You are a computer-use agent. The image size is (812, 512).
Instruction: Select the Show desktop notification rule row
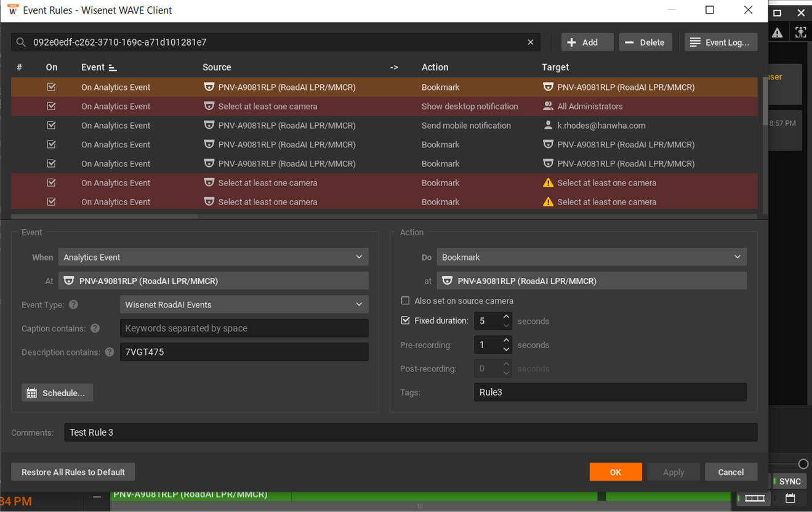click(x=384, y=106)
